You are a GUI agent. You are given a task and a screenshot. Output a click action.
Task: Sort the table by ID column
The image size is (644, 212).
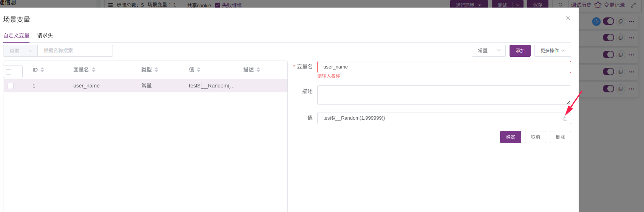[x=42, y=70]
